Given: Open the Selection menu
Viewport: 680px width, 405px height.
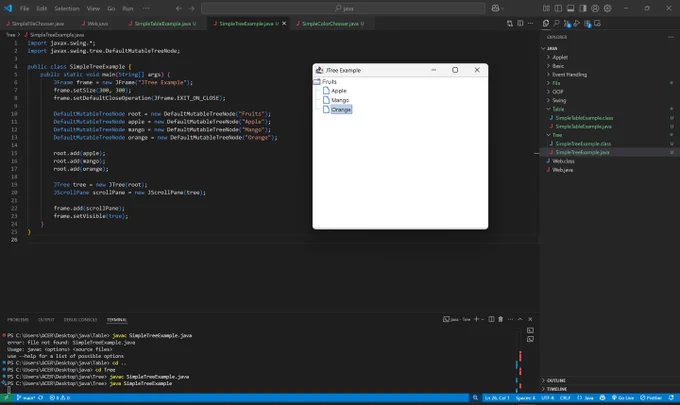Looking at the screenshot, I should point(67,8).
